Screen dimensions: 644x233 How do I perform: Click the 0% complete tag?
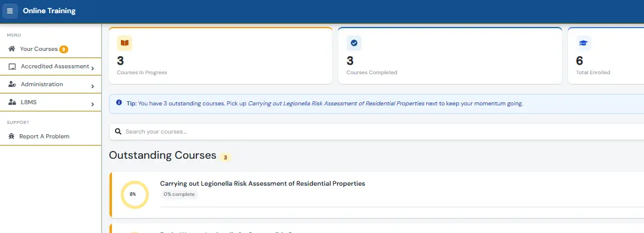pyautogui.click(x=179, y=195)
